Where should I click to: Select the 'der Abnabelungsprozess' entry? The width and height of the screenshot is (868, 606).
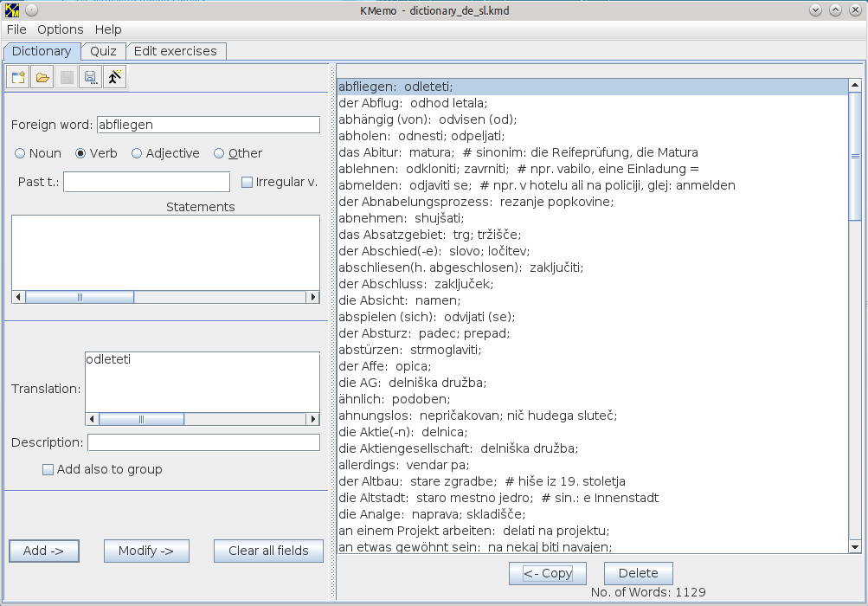(x=592, y=202)
